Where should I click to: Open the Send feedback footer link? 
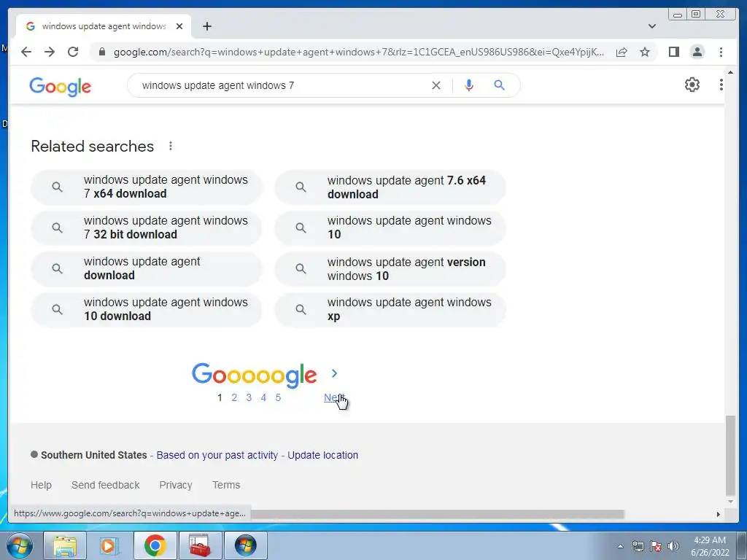click(105, 485)
